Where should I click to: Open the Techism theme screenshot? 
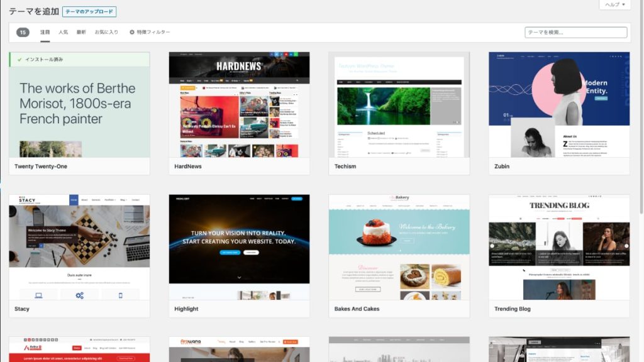pyautogui.click(x=399, y=105)
